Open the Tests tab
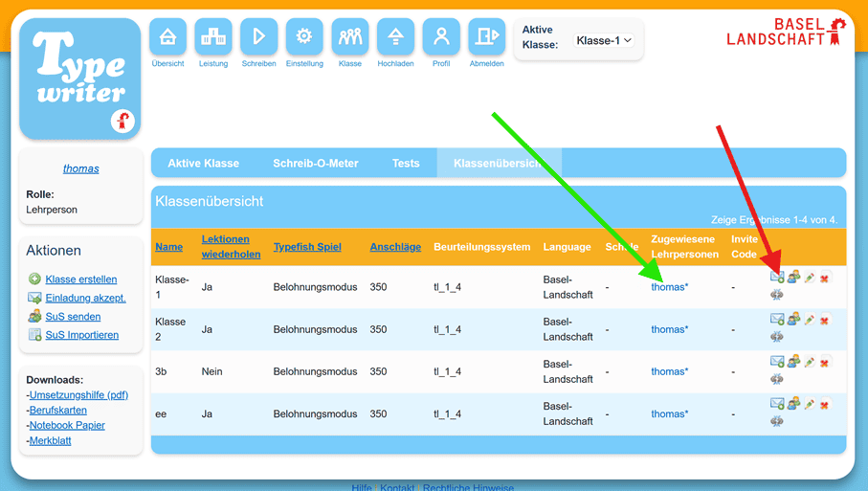Image resolution: width=868 pixels, height=491 pixels. [x=406, y=164]
